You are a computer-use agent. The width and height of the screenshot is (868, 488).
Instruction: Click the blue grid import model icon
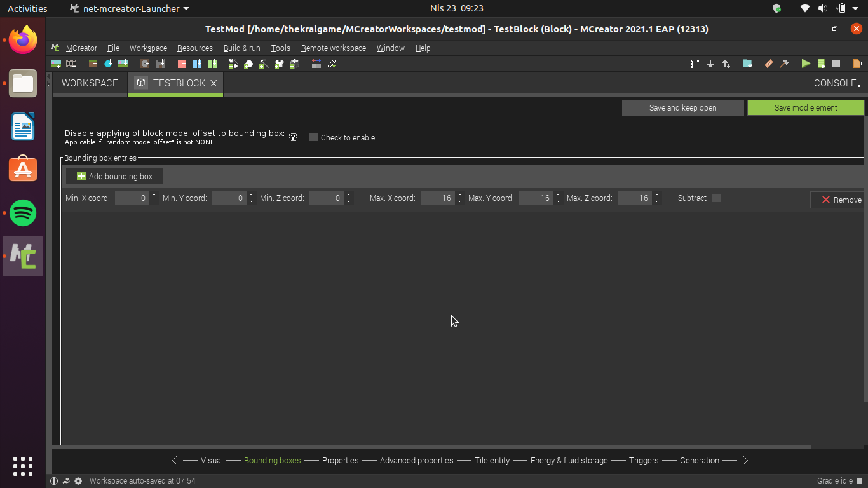click(x=198, y=64)
